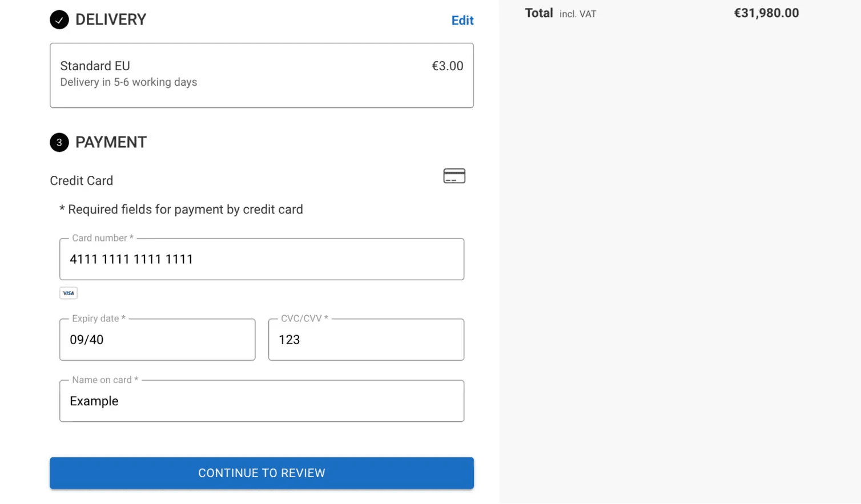861x504 pixels.
Task: Click the credit card payment icon
Action: click(453, 175)
